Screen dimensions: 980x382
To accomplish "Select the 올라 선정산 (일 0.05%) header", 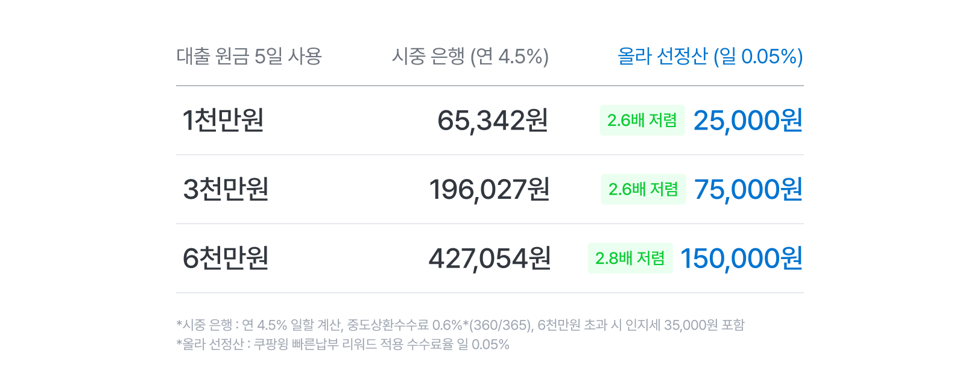I will (x=710, y=56).
